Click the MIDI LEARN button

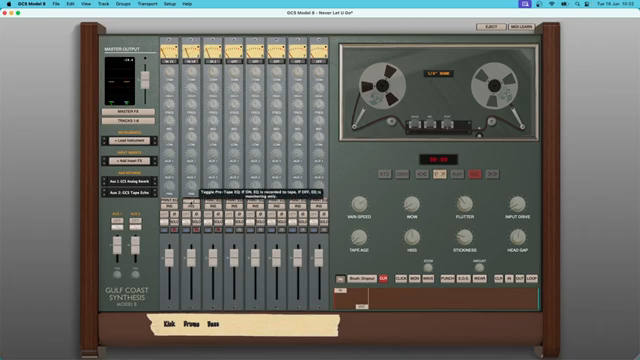coord(521,27)
